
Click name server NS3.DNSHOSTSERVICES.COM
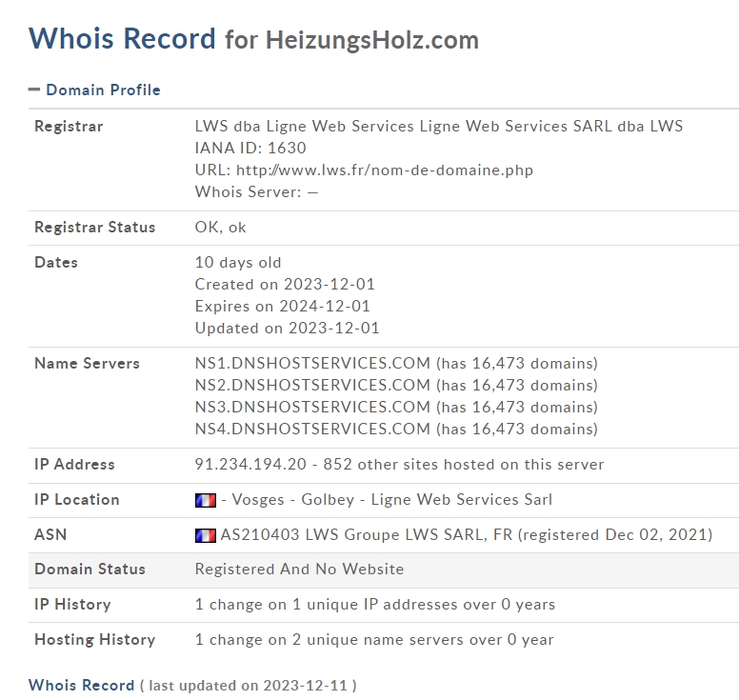(x=313, y=407)
